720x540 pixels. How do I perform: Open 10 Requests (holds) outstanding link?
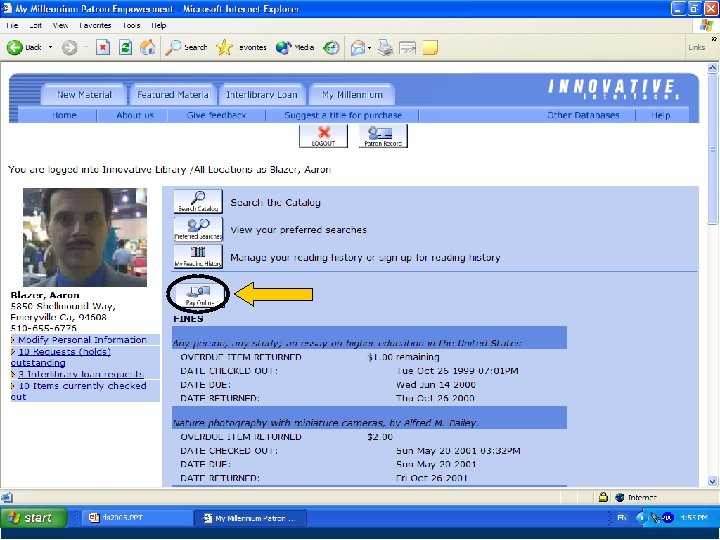pyautogui.click(x=61, y=357)
